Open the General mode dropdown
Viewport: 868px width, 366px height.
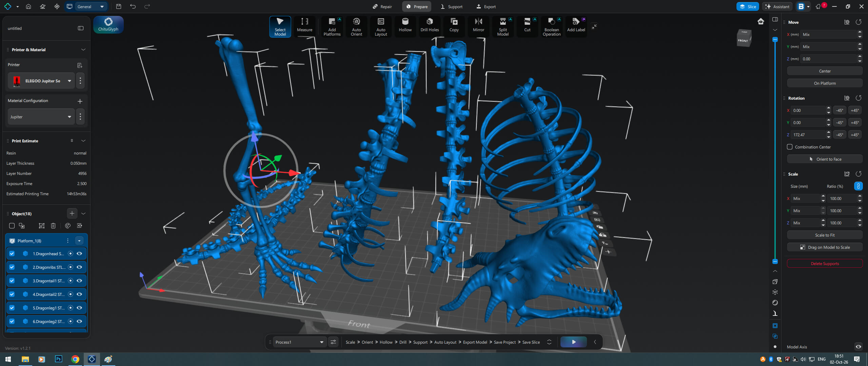coord(90,6)
